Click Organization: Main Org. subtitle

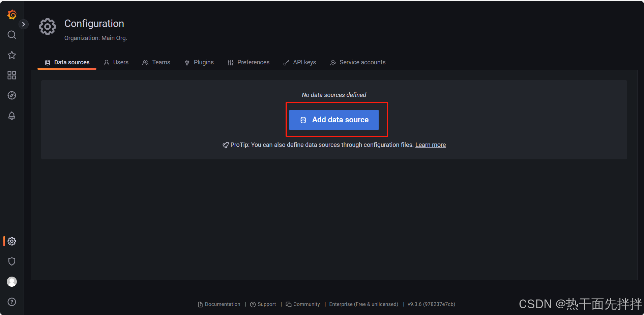(96, 38)
